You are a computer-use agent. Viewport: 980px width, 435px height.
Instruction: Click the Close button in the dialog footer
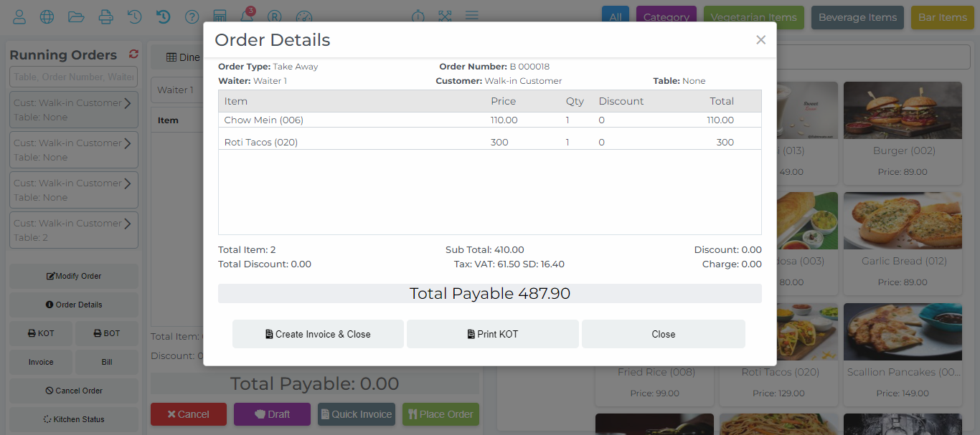663,334
